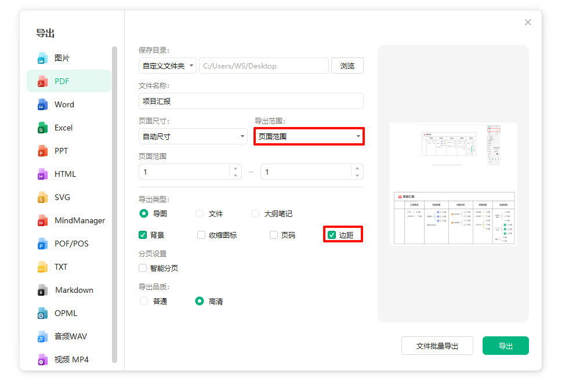Click the orange PPT file icon
This screenshot has height=392, width=587.
coord(42,151)
